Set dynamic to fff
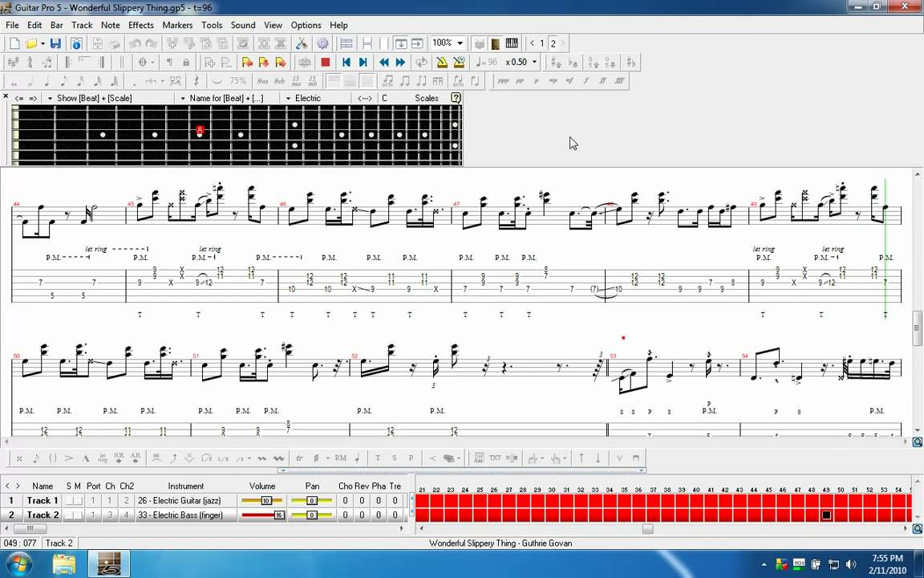 (618, 81)
